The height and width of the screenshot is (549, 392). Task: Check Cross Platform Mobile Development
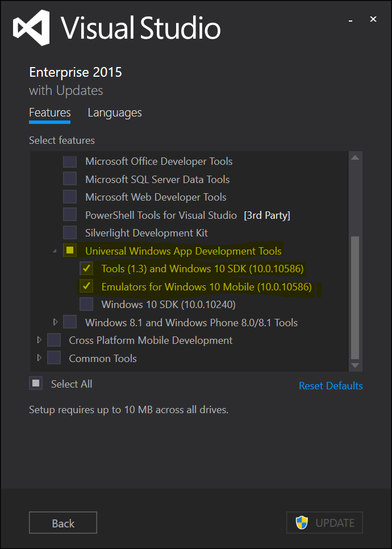[54, 340]
